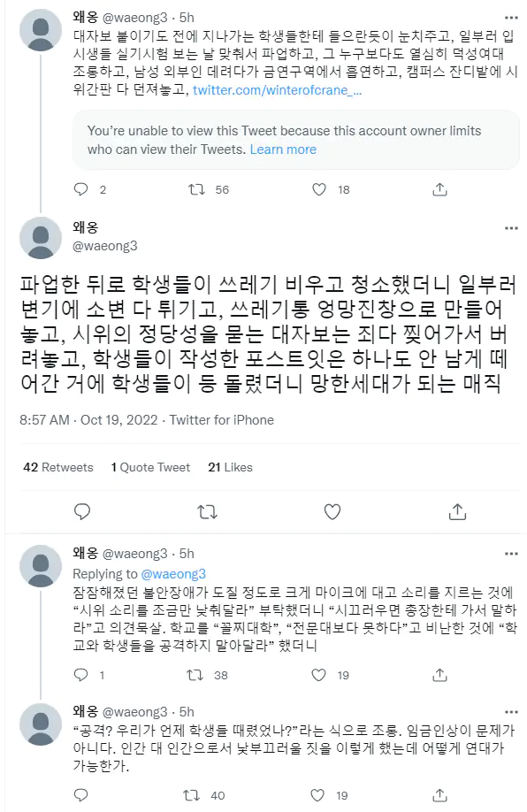Open the reply icon on the first tweet
Image resolution: width=527 pixels, height=812 pixels.
pyautogui.click(x=82, y=188)
